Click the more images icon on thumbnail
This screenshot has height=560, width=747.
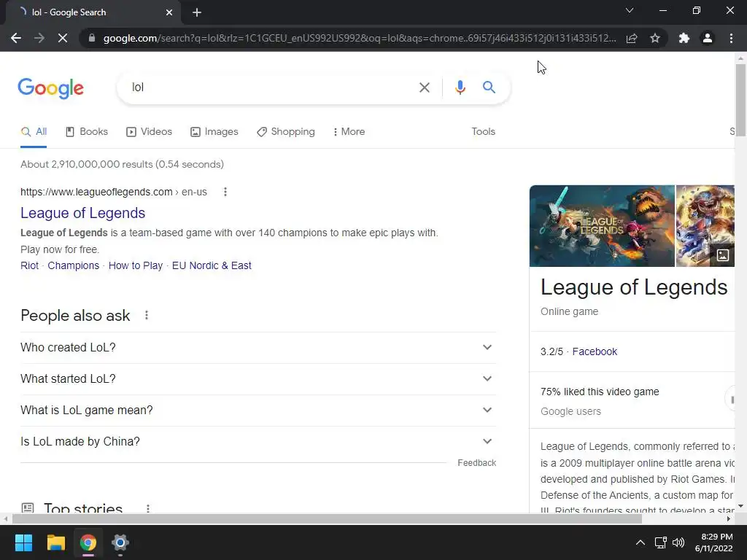(x=722, y=254)
